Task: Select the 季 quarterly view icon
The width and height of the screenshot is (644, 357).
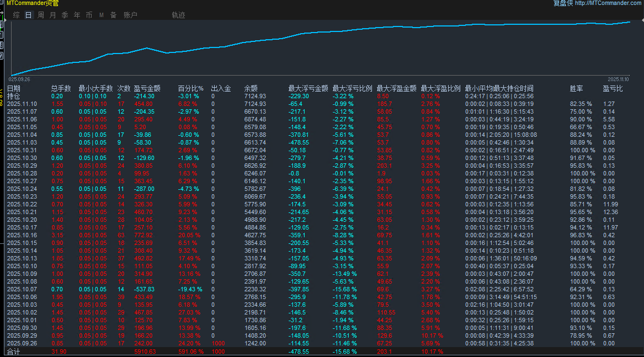Action: [x=65, y=15]
